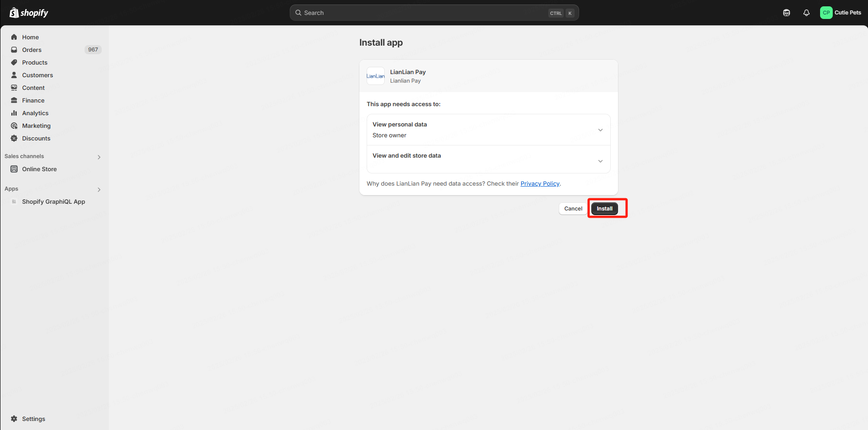The height and width of the screenshot is (430, 868).
Task: Click the Content icon in sidebar
Action: tap(14, 88)
